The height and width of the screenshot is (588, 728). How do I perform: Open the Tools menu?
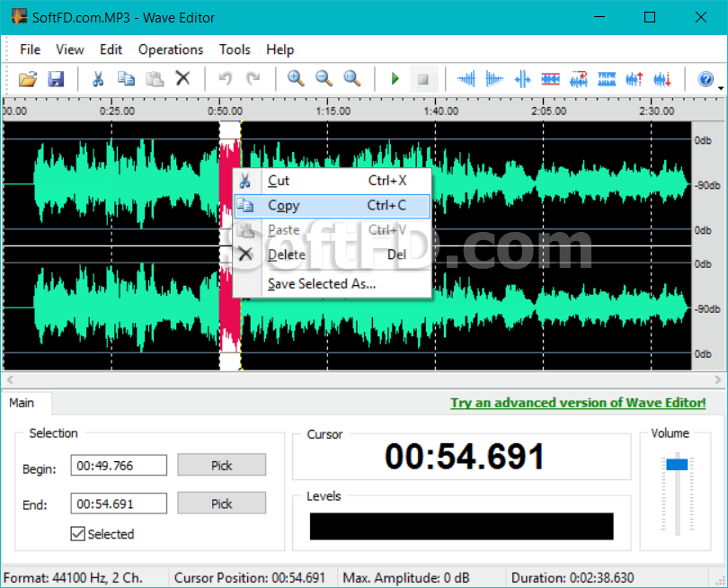[x=235, y=49]
